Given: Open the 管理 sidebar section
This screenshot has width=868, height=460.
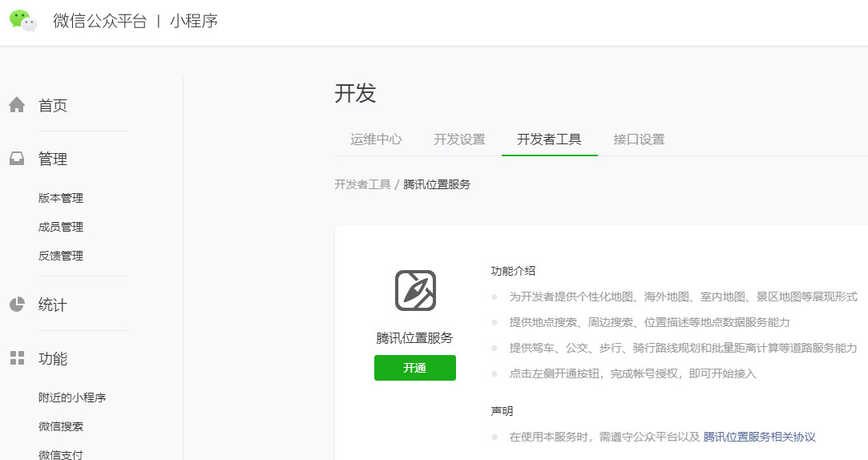Looking at the screenshot, I should pos(53,159).
